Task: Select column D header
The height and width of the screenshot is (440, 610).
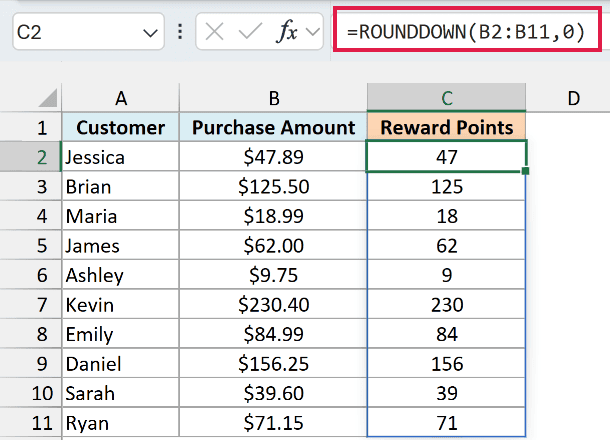Action: click(573, 98)
